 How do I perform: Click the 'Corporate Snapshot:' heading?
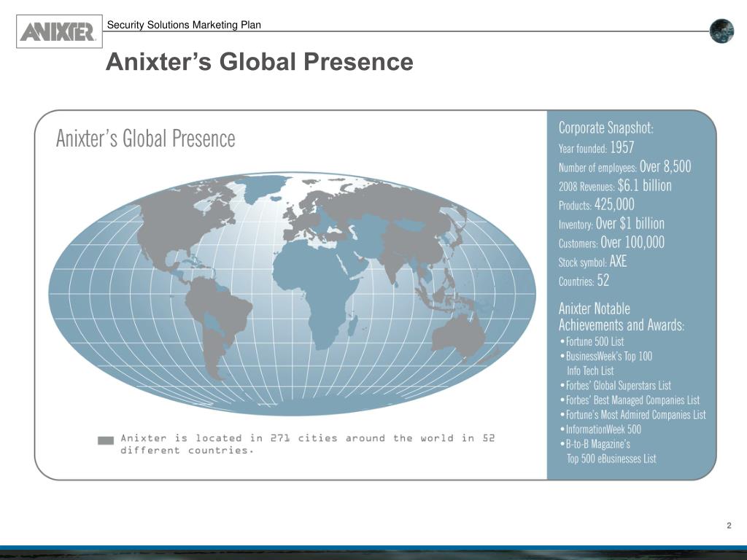(x=606, y=128)
